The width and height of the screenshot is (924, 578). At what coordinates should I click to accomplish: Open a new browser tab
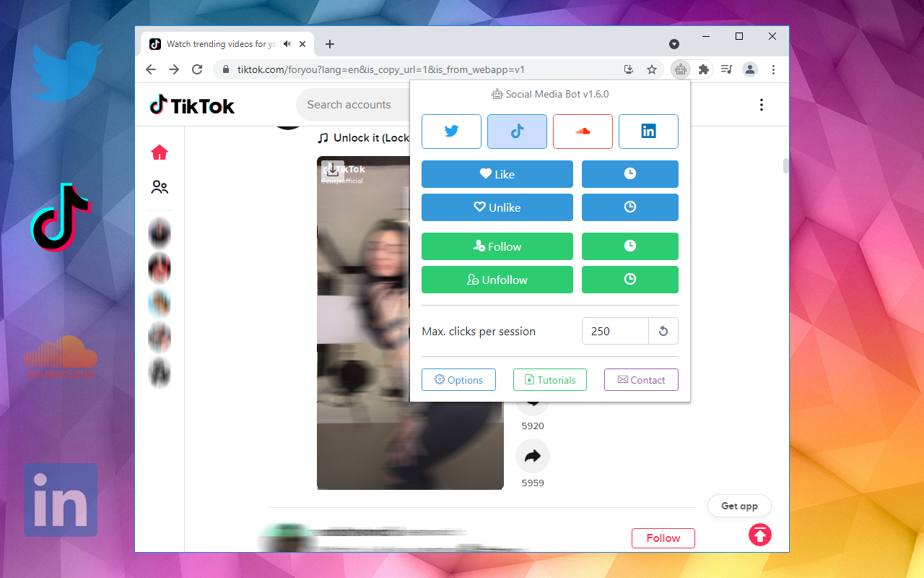tap(330, 44)
